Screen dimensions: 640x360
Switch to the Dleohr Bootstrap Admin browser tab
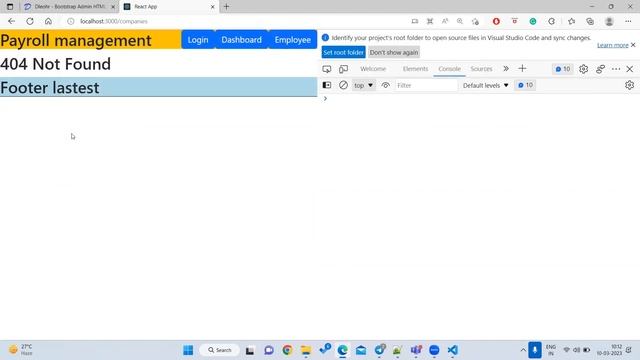[69, 7]
